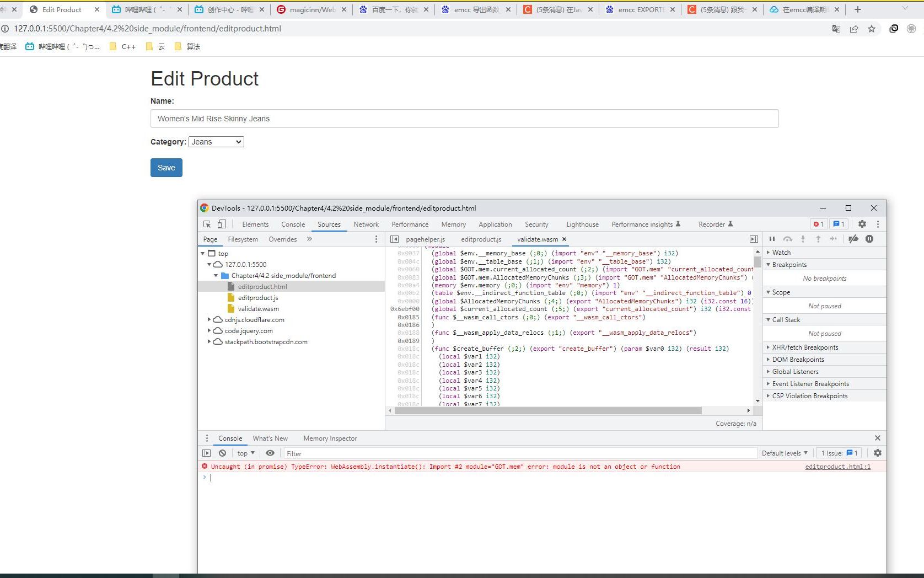Viewport: 924px width, 578px height.
Task: Open the DevTools settings gear
Action: click(862, 224)
